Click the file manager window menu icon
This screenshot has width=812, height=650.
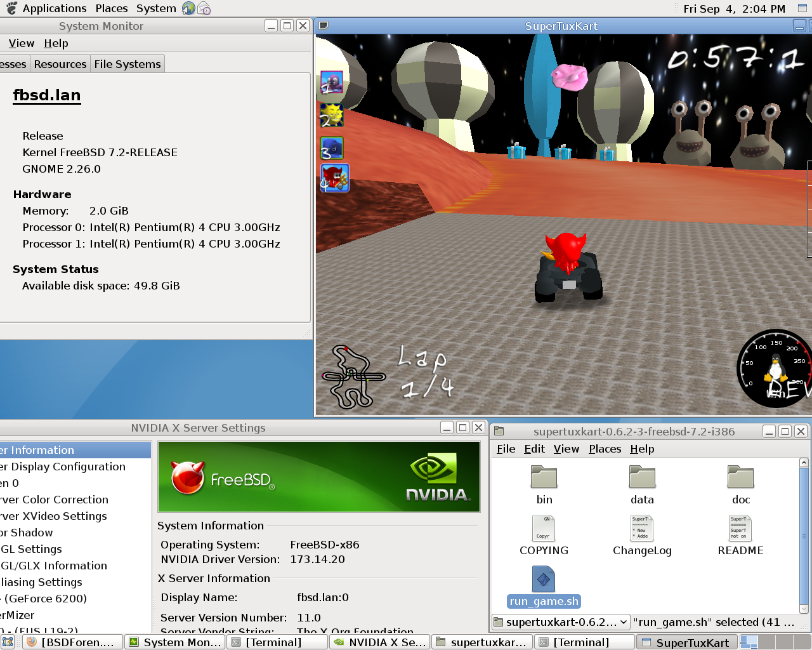click(x=499, y=431)
